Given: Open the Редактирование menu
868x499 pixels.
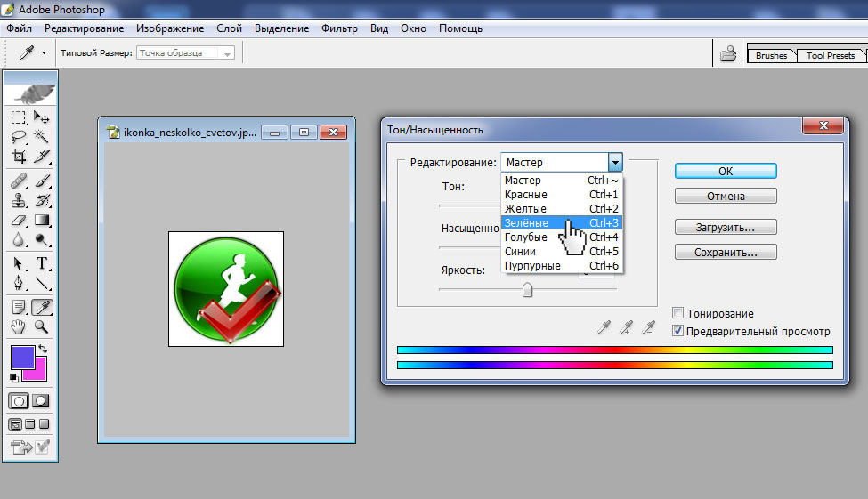Looking at the screenshot, I should pyautogui.click(x=85, y=28).
